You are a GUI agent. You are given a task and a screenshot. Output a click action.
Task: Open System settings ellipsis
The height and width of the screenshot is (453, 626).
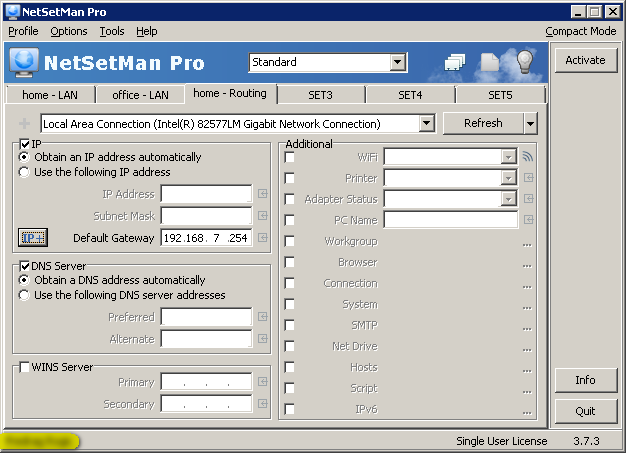point(527,307)
